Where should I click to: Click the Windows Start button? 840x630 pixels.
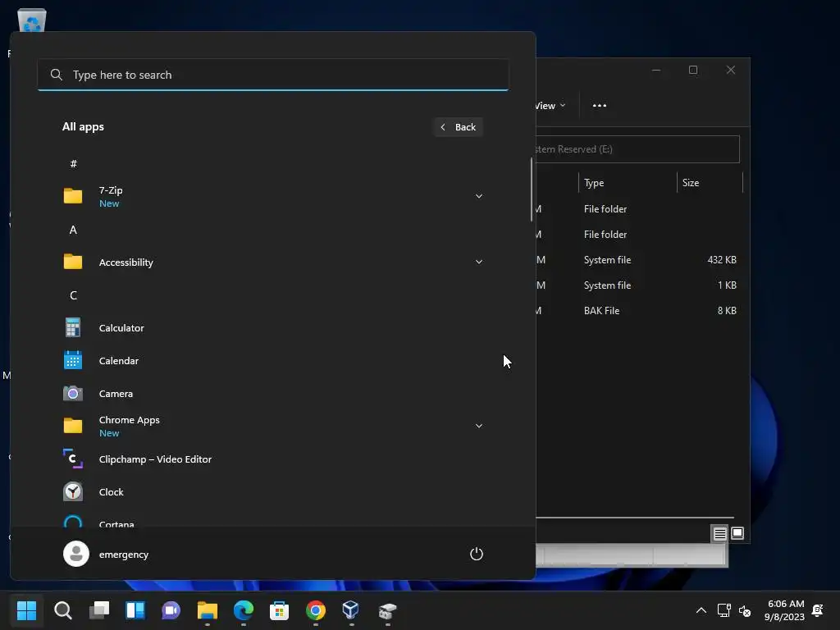point(26,610)
